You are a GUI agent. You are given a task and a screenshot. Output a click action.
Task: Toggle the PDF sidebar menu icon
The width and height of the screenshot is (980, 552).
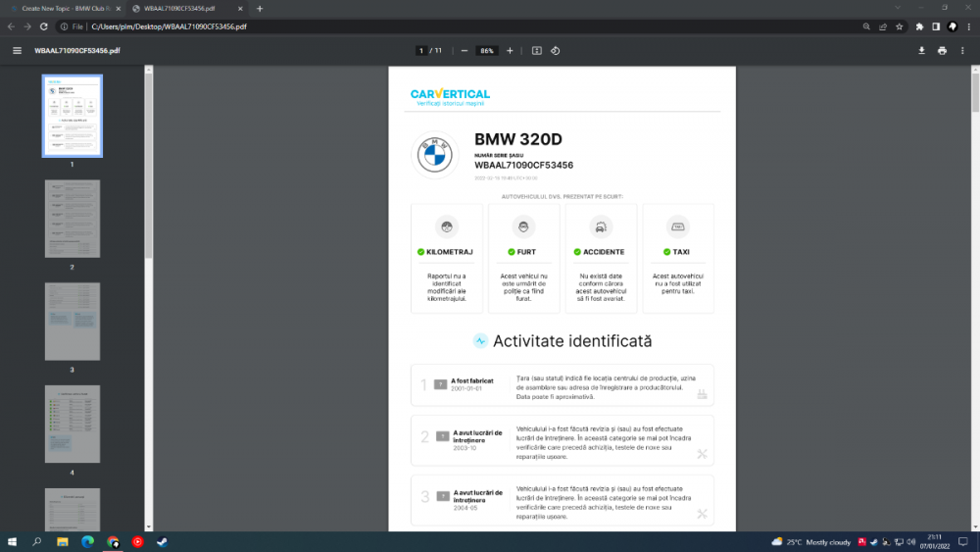[x=17, y=51]
